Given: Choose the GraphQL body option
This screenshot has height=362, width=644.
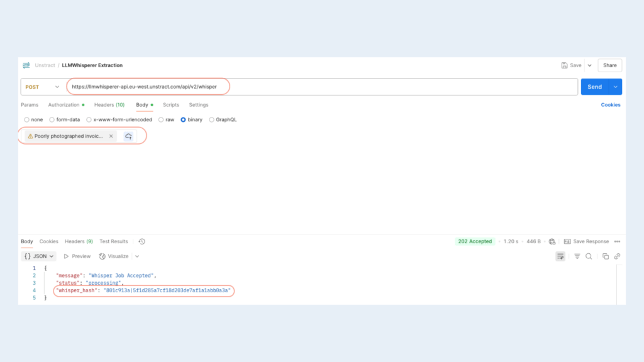Looking at the screenshot, I should pos(212,119).
